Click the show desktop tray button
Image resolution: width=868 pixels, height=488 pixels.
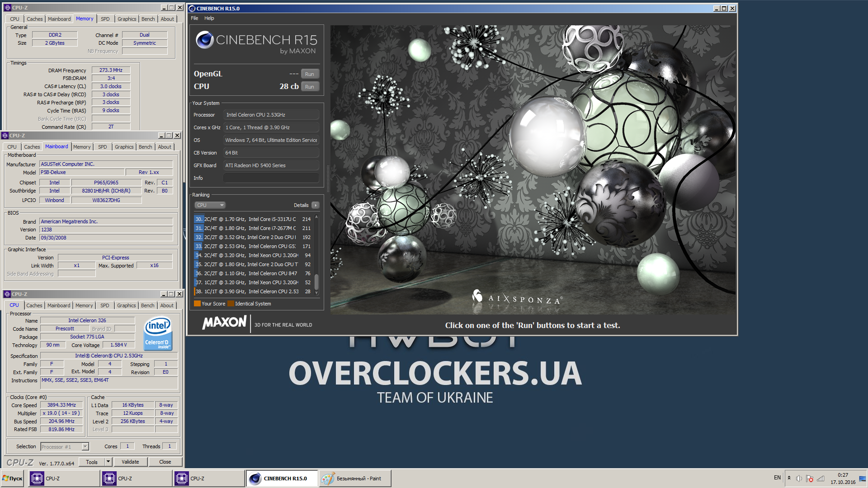[x=863, y=479]
